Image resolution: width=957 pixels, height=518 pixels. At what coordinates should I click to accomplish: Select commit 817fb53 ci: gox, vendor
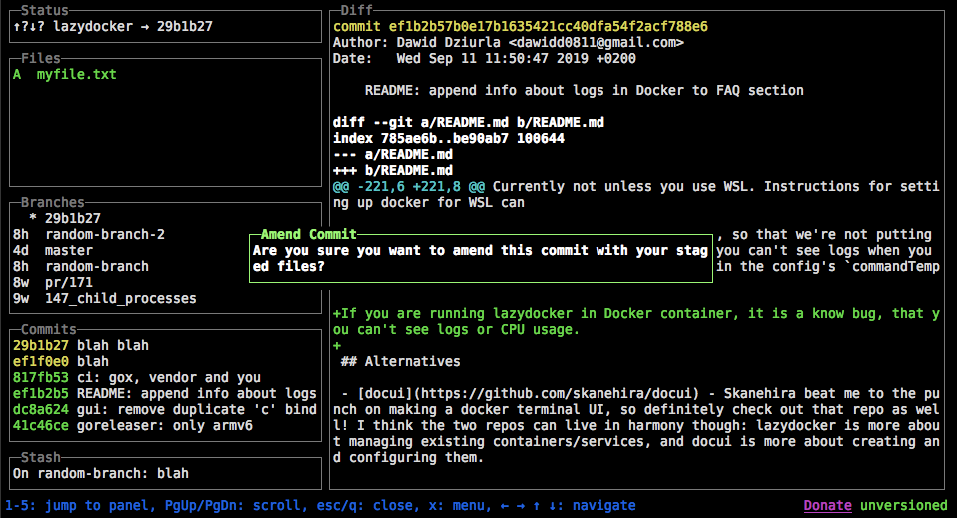pos(165,377)
